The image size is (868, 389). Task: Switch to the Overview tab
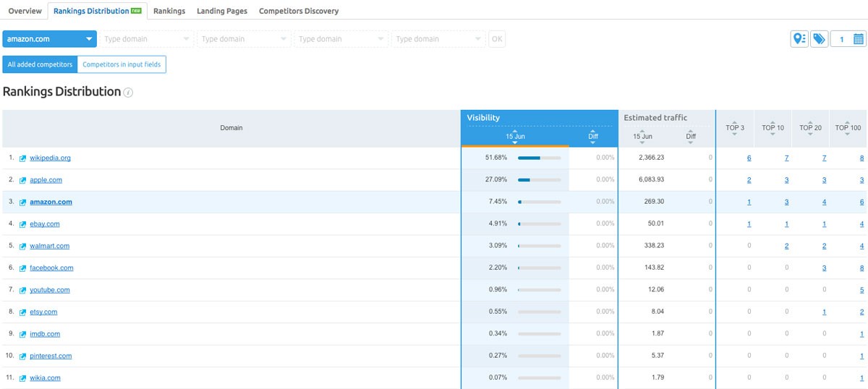tap(25, 11)
